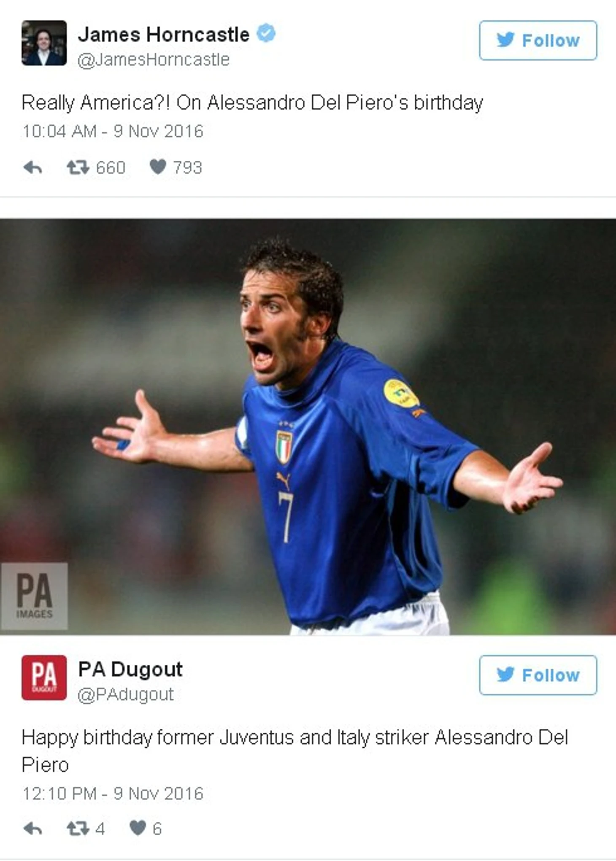616x861 pixels.
Task: Click the 793 likes count
Action: [x=188, y=168]
